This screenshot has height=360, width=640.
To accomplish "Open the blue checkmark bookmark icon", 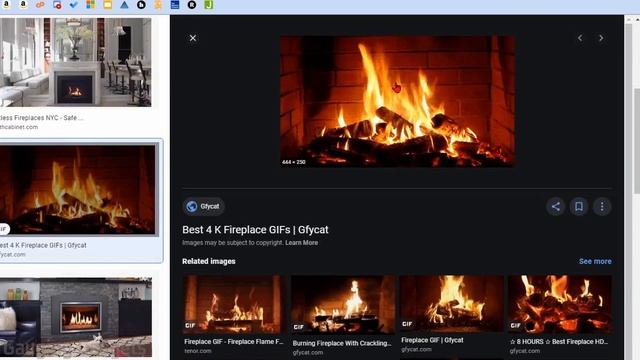I will click(x=74, y=5).
